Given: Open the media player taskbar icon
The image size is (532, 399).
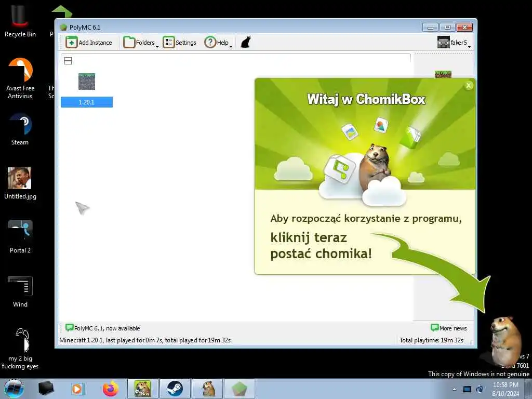Looking at the screenshot, I should (77, 389).
